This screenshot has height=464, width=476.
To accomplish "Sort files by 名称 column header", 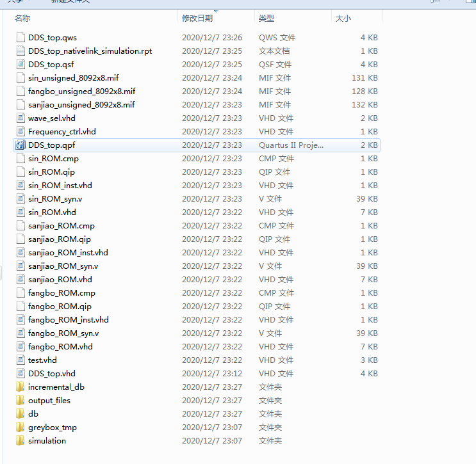I will click(x=22, y=18).
